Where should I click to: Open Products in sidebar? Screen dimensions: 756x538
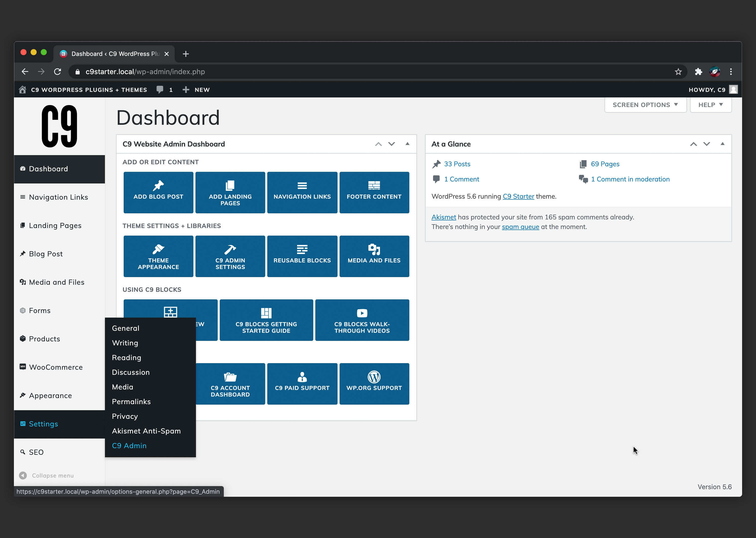(x=60, y=339)
